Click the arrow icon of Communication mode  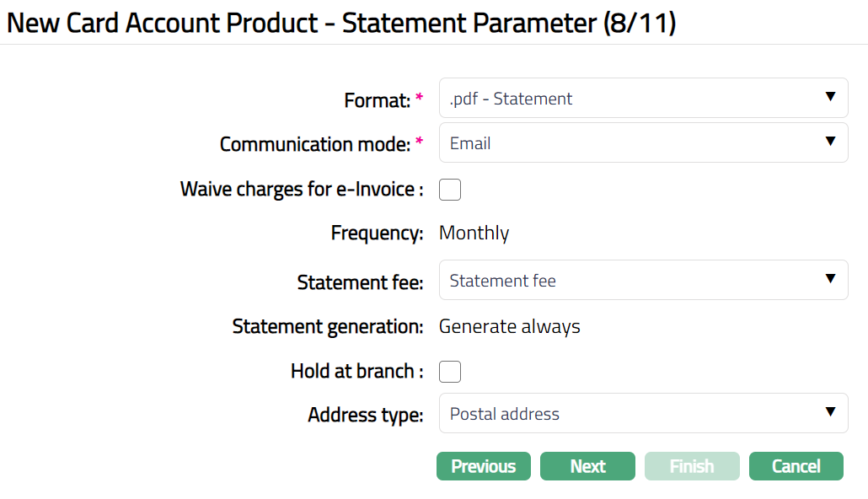pyautogui.click(x=830, y=142)
